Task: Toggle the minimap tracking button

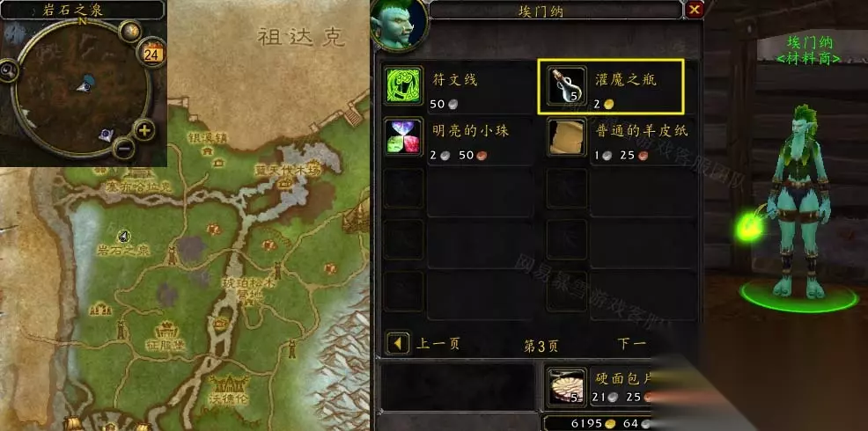Action: click(9, 70)
